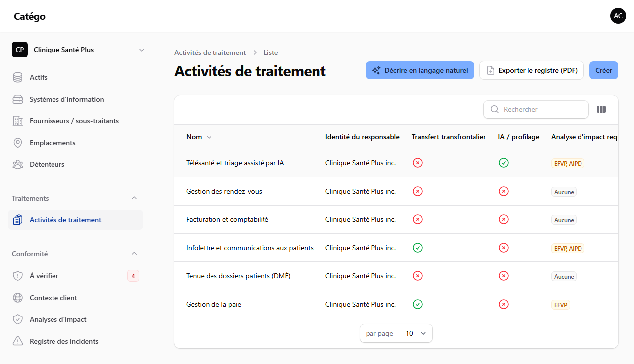634x364 pixels.
Task: Open Gestion des rendez-vous row
Action: click(x=396, y=191)
